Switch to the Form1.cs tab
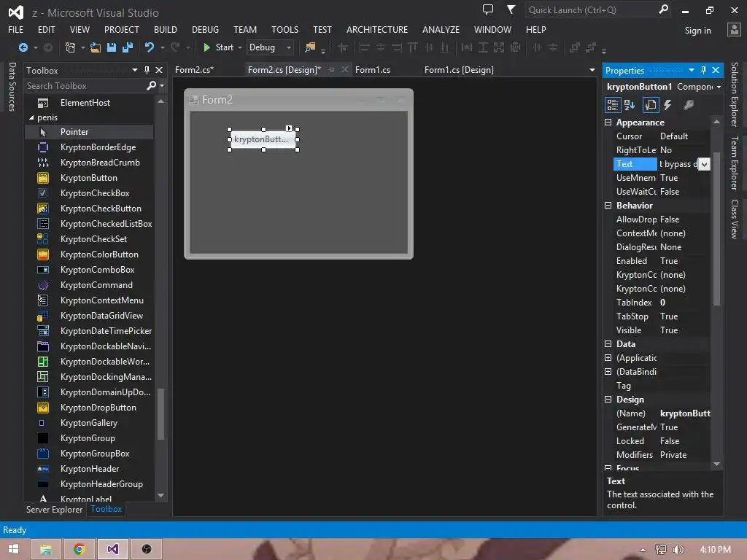This screenshot has width=747, height=560. pos(373,70)
